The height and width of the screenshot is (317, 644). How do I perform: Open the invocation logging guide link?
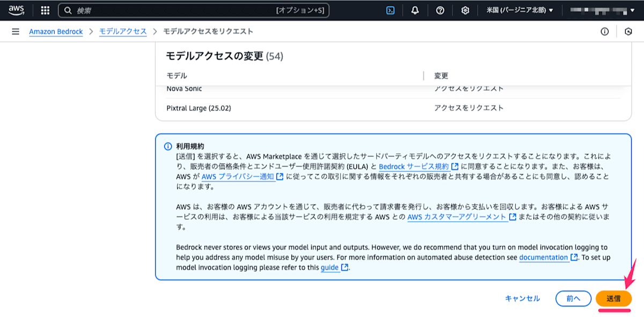(x=334, y=268)
